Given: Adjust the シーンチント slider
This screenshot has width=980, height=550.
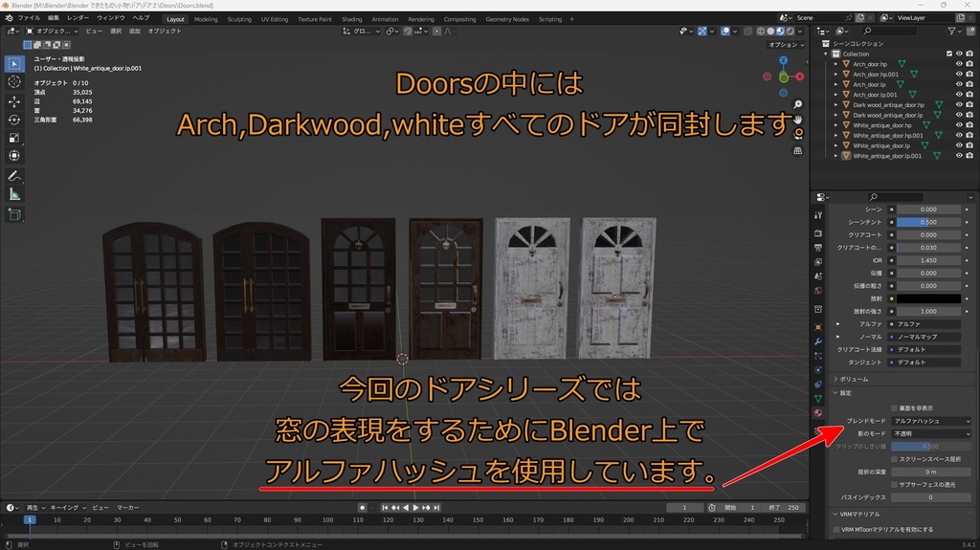Looking at the screenshot, I should pos(928,223).
